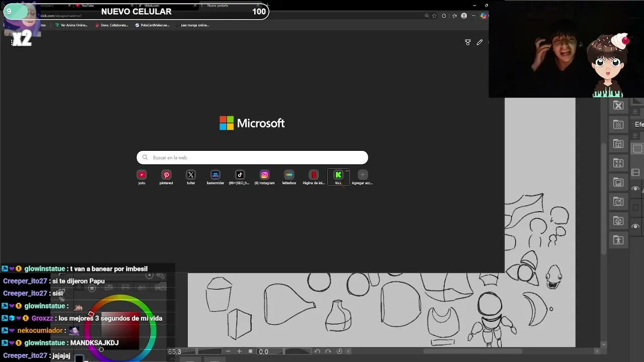Open the palette menu lines above the Efe tab
Viewport: 644px width, 362px height.
(635, 112)
